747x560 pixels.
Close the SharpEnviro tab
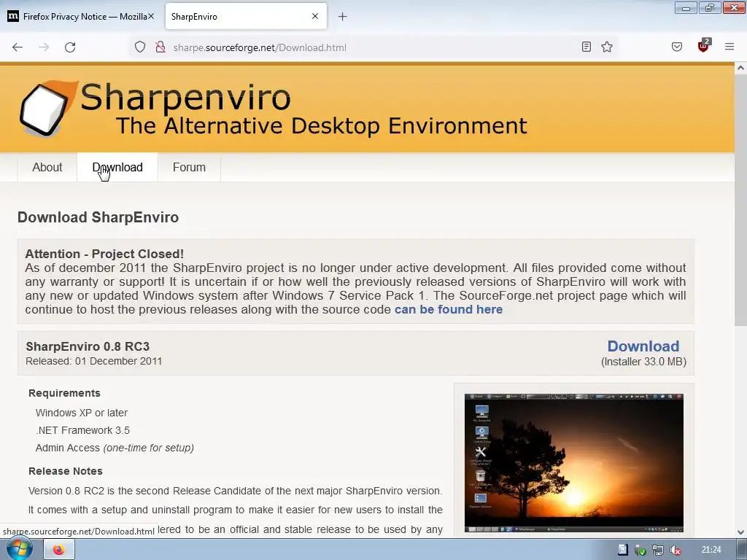coord(315,16)
